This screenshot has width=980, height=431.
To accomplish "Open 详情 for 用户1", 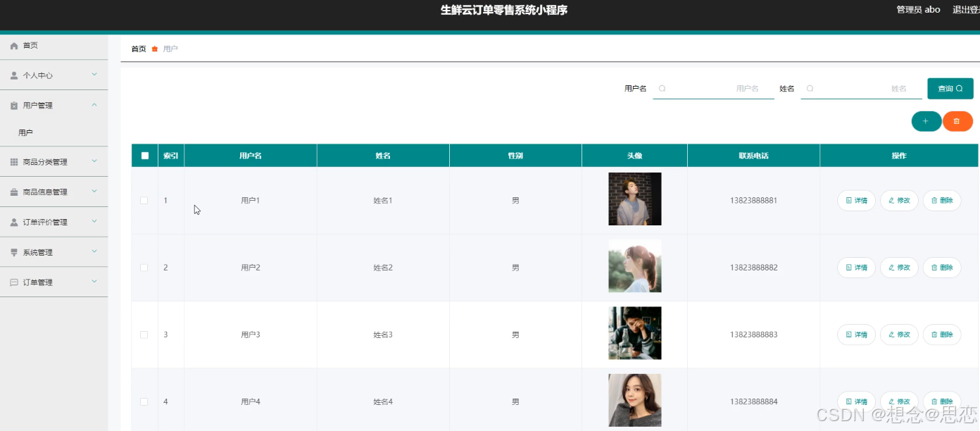I will pos(856,201).
